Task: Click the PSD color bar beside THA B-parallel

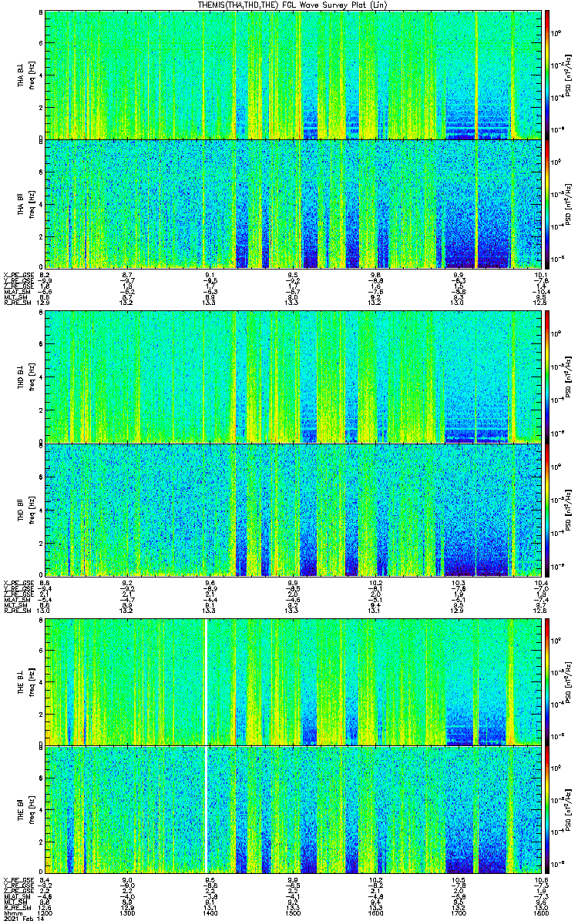Action: point(547,203)
